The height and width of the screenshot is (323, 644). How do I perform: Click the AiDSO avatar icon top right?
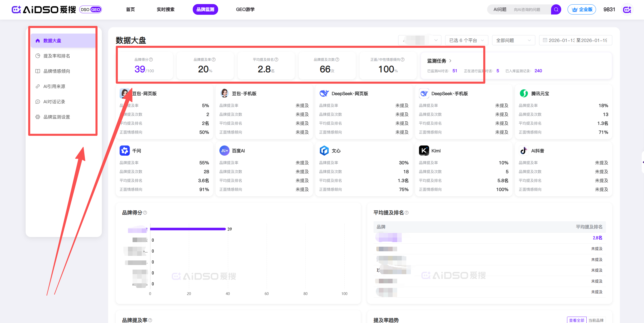point(627,10)
